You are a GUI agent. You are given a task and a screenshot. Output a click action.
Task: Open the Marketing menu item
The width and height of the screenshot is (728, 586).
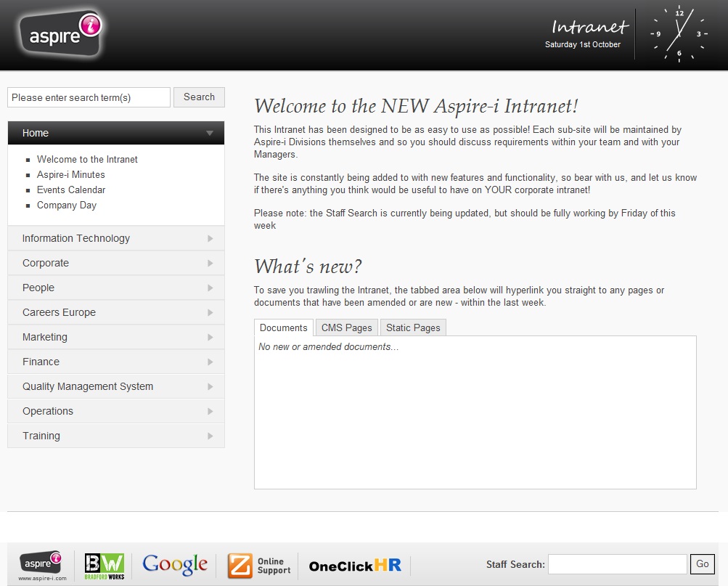click(116, 337)
